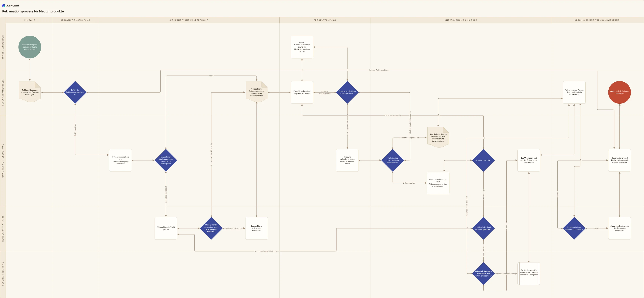Click the 'Jetzt-meldepflichtig' edge label

tap(266, 251)
